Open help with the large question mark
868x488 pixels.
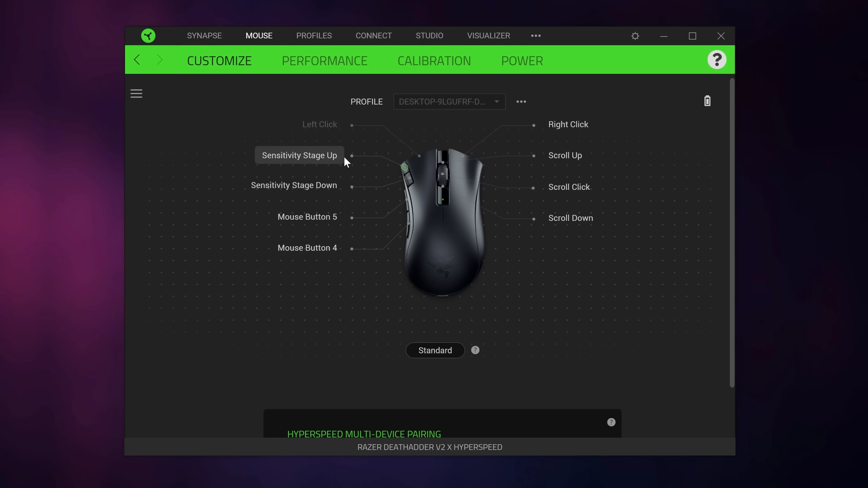pos(717,60)
